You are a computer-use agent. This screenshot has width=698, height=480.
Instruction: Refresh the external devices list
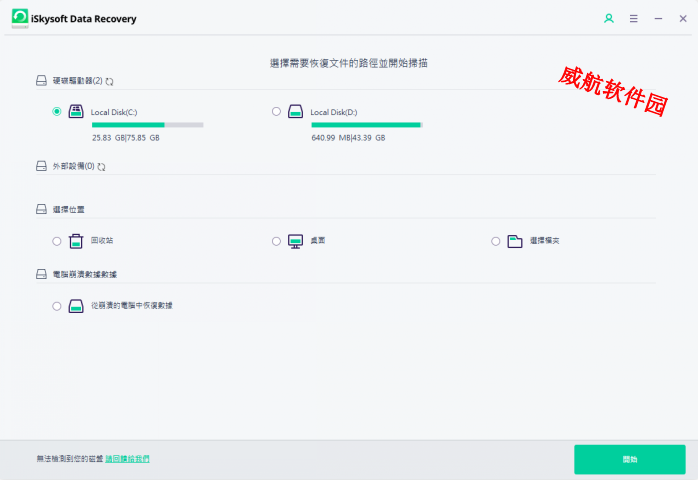[101, 167]
